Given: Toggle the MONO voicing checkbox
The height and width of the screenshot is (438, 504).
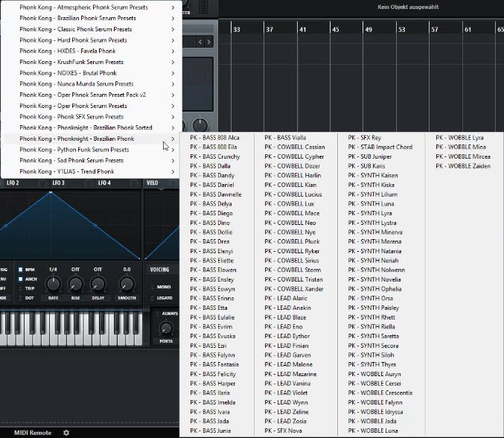Looking at the screenshot, I should click(153, 286).
